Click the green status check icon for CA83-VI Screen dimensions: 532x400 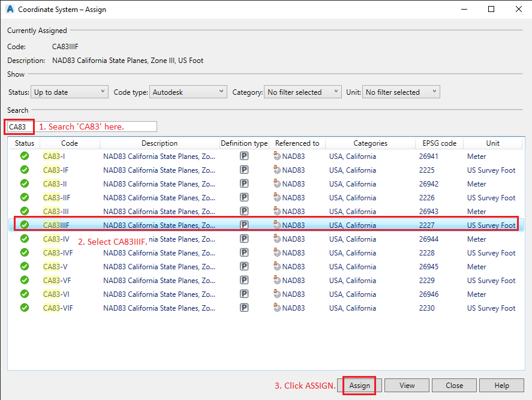(x=25, y=294)
